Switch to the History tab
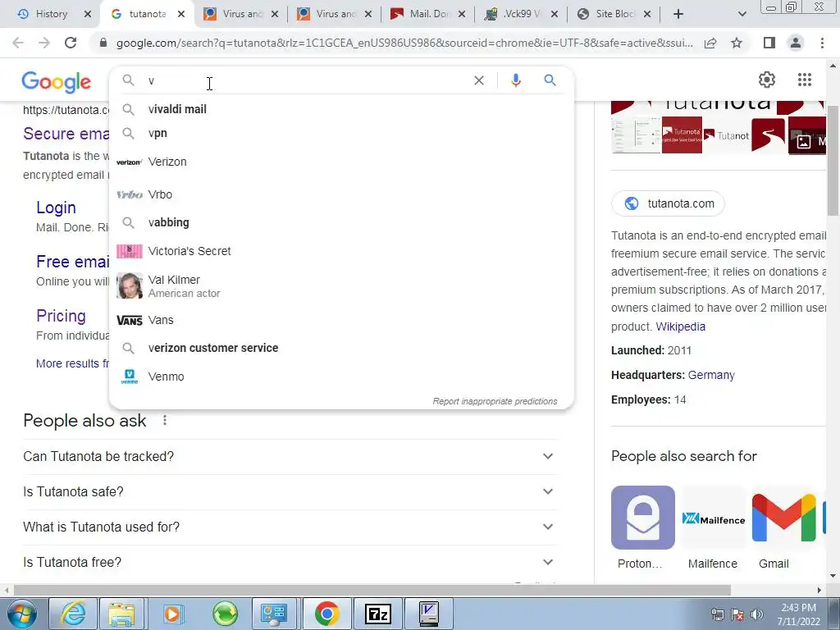This screenshot has width=840, height=630. tap(52, 14)
